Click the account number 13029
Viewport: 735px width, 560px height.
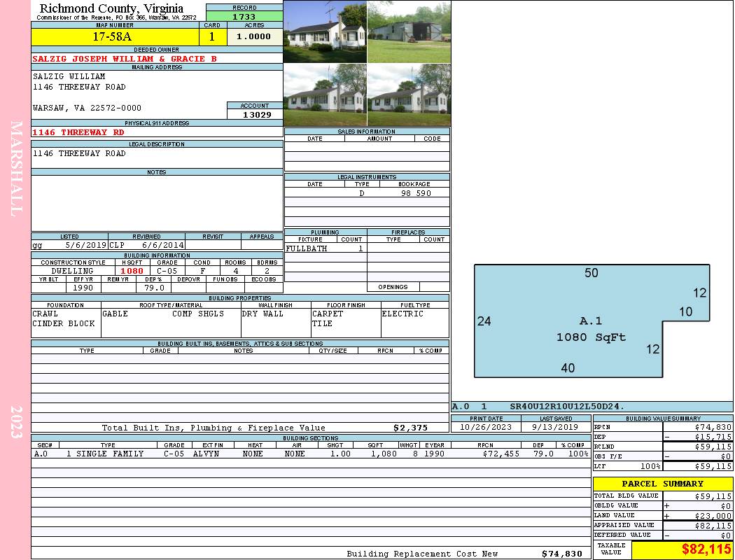click(x=257, y=115)
